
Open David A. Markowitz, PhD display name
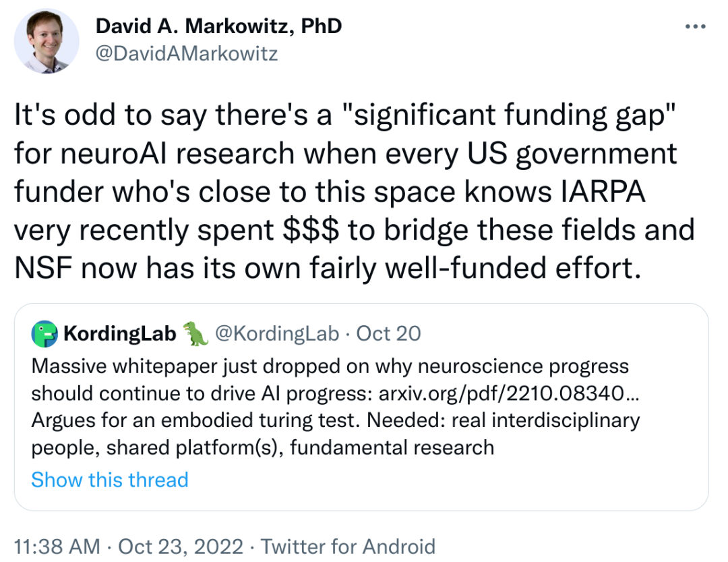click(x=218, y=26)
